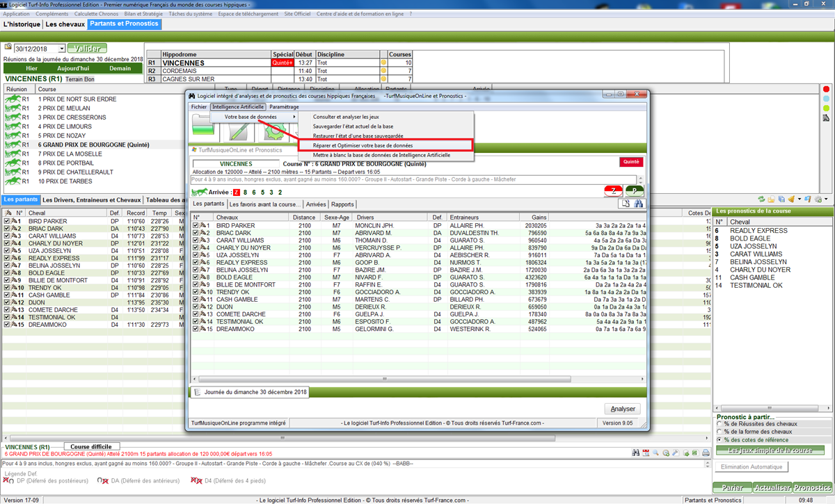This screenshot has width=835, height=504.
Task: Toggle TESTIMONIAL OK checkbox in the background partants list
Action: (x=7, y=317)
